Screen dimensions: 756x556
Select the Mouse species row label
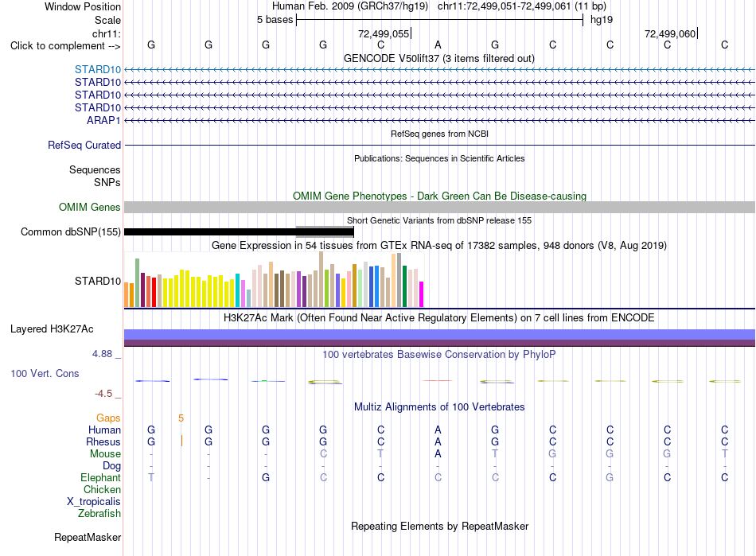(x=106, y=454)
